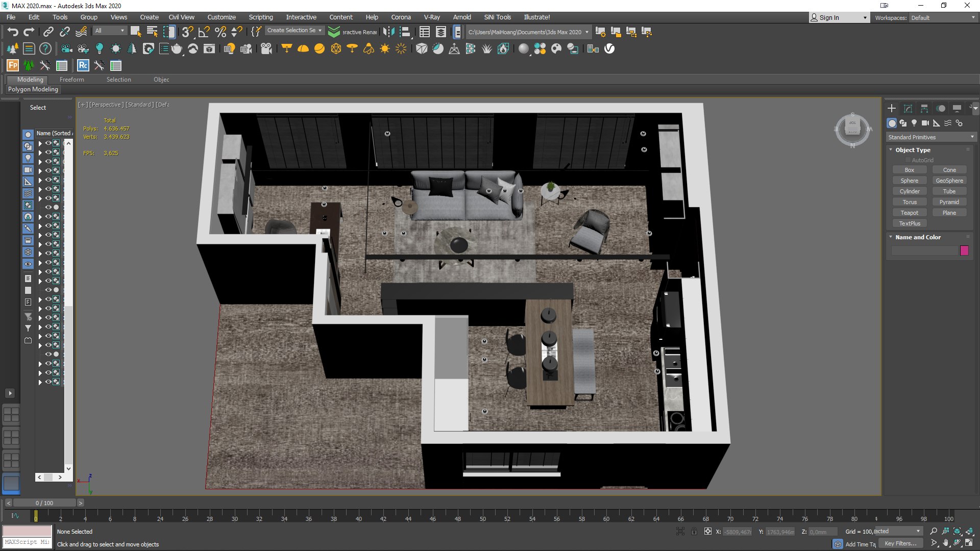Open the Modify panel tab icon

tap(908, 108)
